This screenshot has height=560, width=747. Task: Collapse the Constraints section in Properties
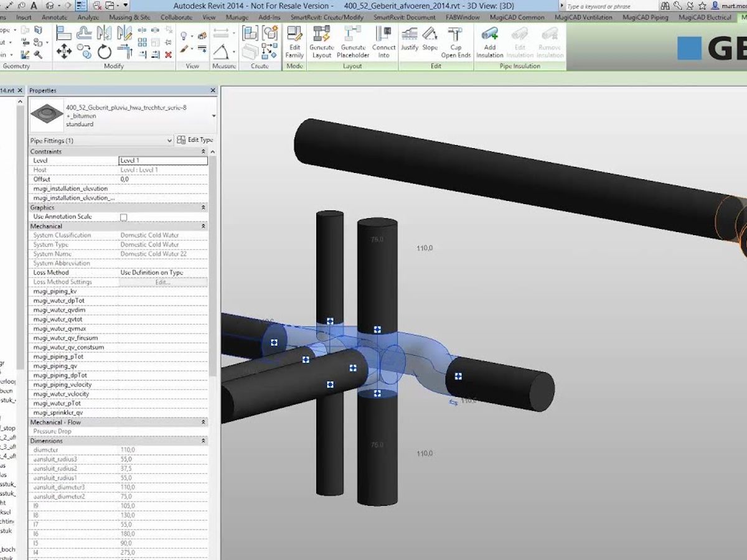click(203, 152)
